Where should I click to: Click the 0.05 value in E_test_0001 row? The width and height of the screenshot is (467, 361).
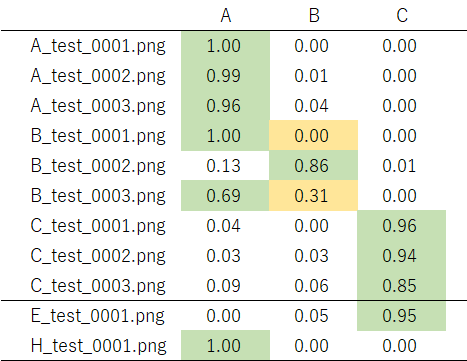coord(311,316)
